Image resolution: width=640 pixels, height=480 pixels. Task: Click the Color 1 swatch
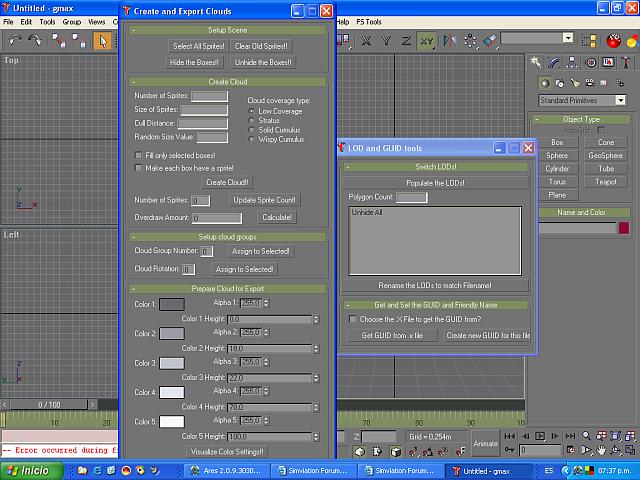tap(172, 304)
